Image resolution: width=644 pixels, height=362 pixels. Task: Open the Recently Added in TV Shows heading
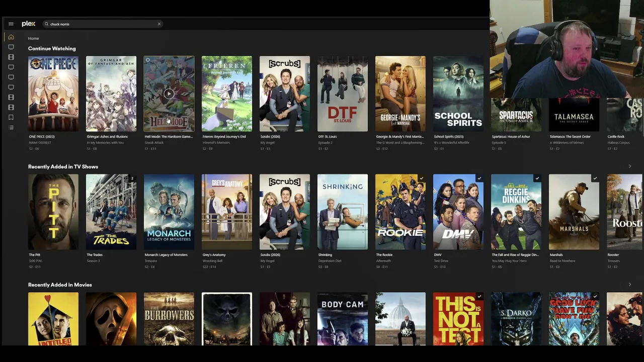[63, 166]
